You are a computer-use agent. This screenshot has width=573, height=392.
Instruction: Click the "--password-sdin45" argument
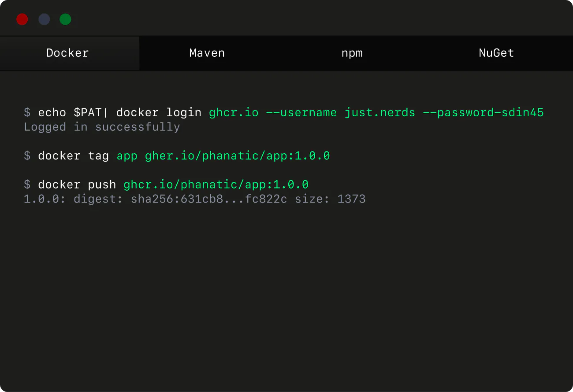[483, 113]
